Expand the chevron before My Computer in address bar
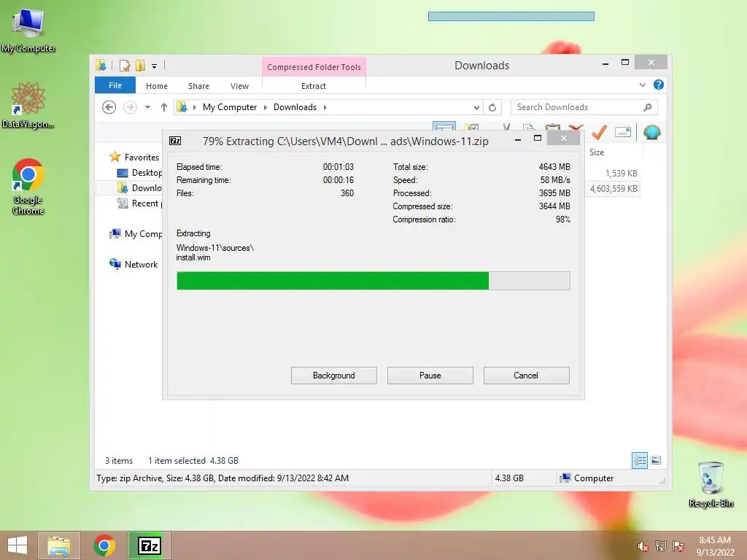Screen dimensions: 747x560 coord(194,107)
